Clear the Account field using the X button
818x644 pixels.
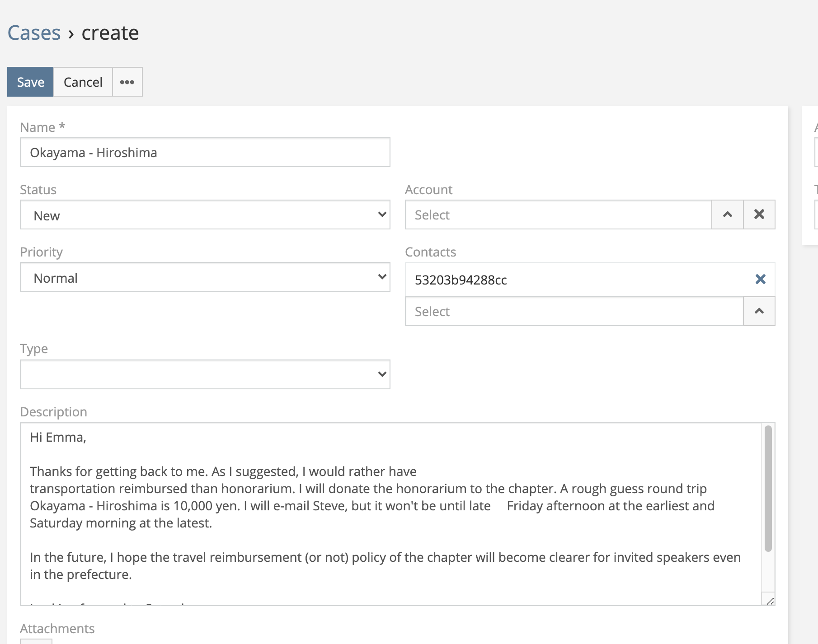pyautogui.click(x=759, y=215)
